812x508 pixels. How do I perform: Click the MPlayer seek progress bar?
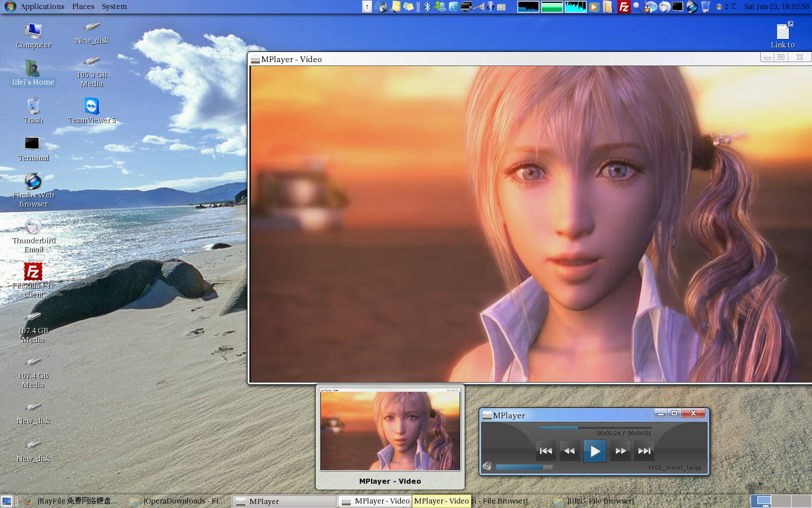[x=595, y=427]
